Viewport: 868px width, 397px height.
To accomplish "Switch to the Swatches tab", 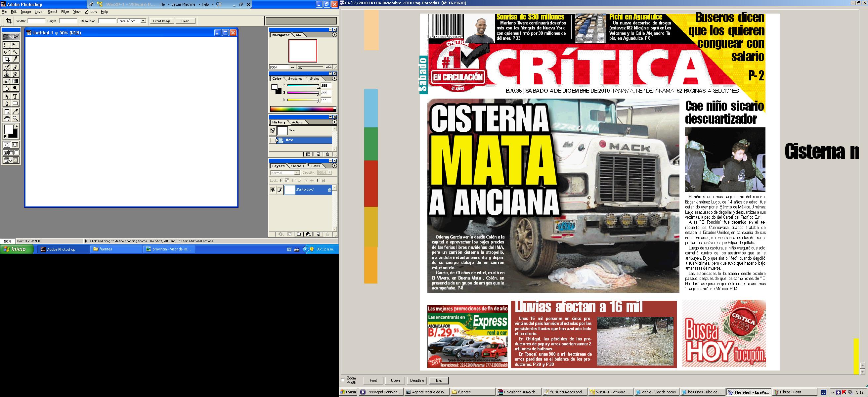I will [x=295, y=78].
